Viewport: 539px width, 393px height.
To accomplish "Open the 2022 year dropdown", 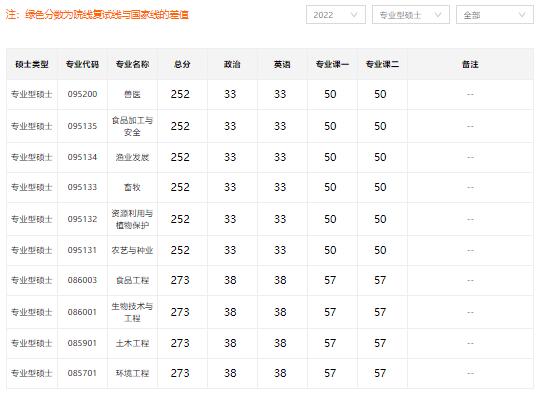I will click(x=336, y=15).
